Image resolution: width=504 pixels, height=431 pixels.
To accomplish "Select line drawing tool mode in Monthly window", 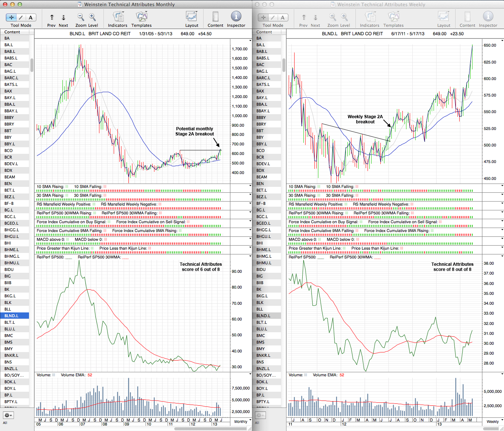I will click(21, 17).
